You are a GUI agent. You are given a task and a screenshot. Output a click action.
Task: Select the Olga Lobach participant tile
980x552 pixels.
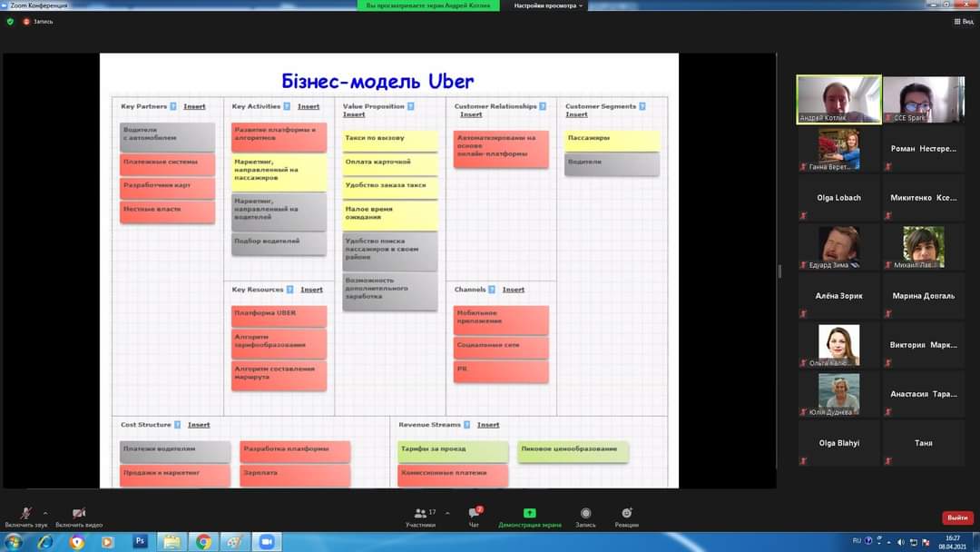pyautogui.click(x=838, y=198)
